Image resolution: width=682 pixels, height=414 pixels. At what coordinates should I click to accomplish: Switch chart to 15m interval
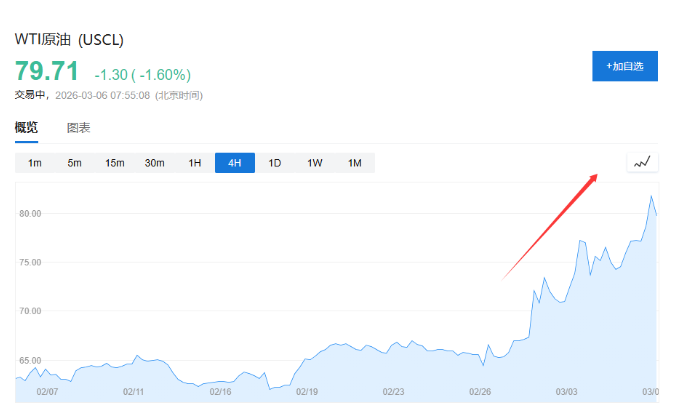pyautogui.click(x=115, y=163)
